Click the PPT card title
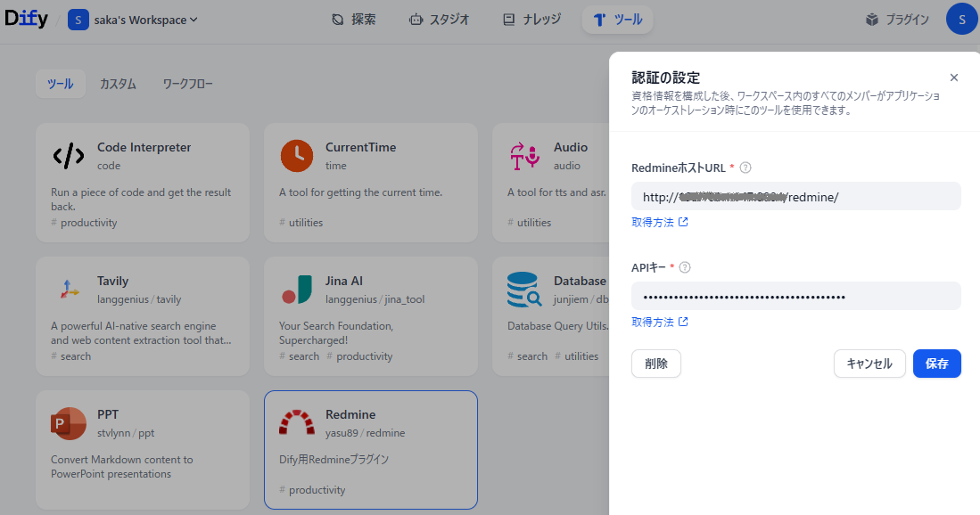The height and width of the screenshot is (515, 980). (108, 414)
